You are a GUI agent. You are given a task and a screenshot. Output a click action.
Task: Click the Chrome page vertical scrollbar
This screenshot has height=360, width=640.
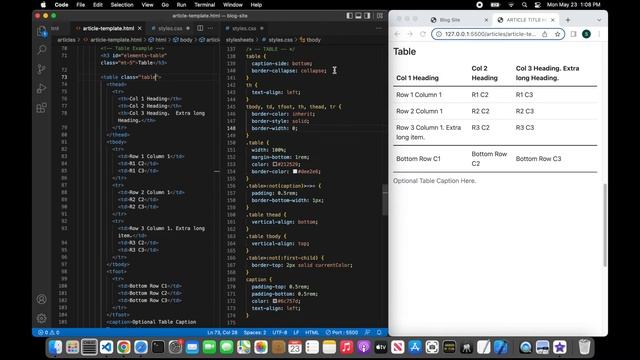point(605,225)
